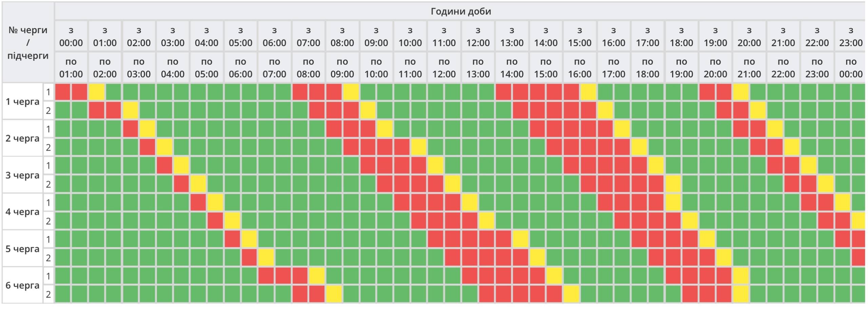
Task: Click subqueue 2 label of 2 черга
Action: coord(48,148)
